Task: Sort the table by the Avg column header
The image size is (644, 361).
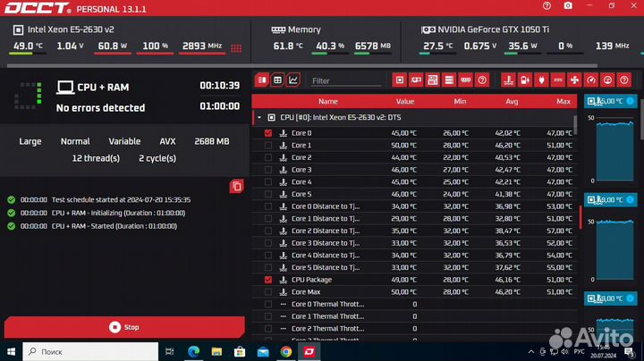Action: [x=512, y=101]
